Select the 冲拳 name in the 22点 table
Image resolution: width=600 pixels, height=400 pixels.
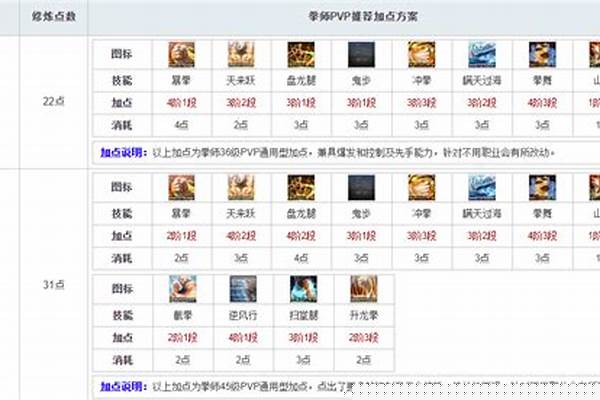point(421,81)
